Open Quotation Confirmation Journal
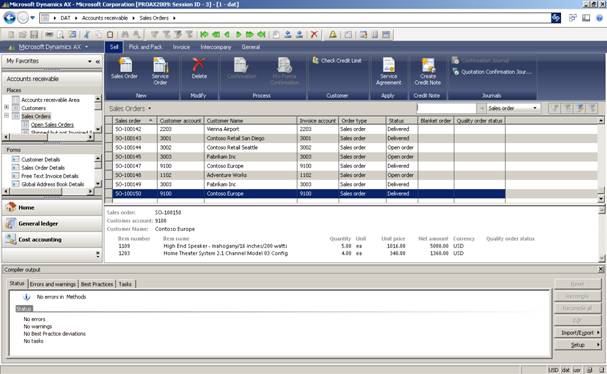Image resolution: width=607 pixels, height=374 pixels. coord(492,72)
